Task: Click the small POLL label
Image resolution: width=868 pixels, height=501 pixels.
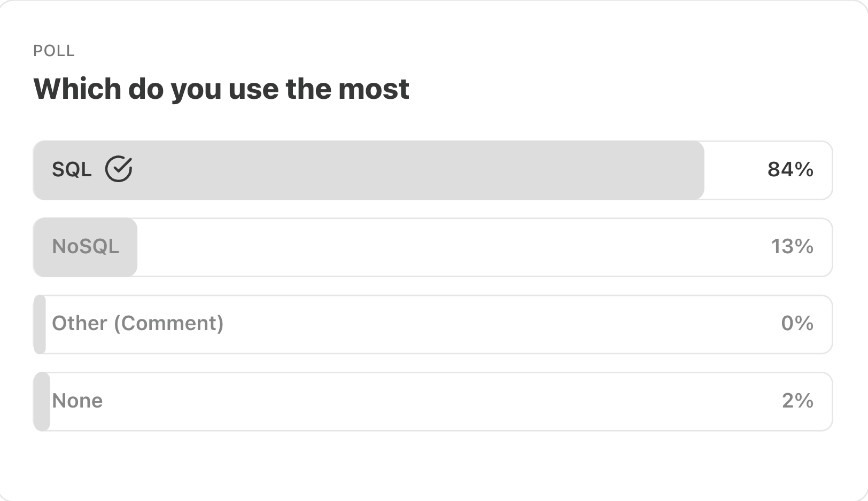Action: click(x=54, y=51)
